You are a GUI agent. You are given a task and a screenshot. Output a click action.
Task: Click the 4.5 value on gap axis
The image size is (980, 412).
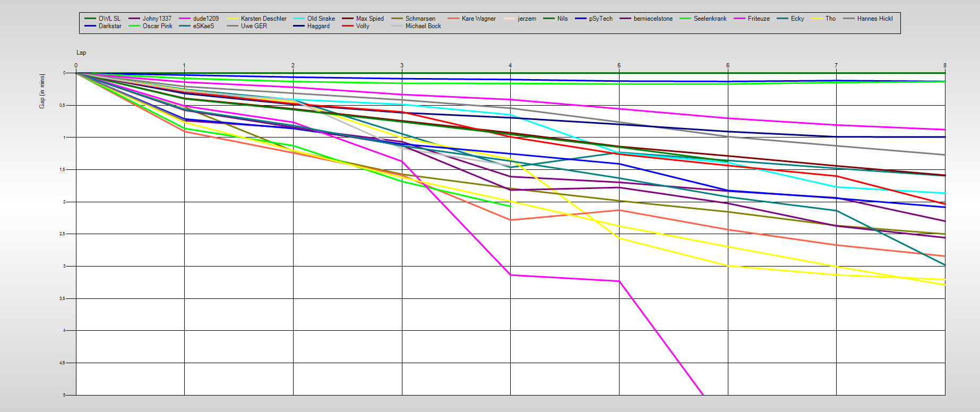(63, 363)
